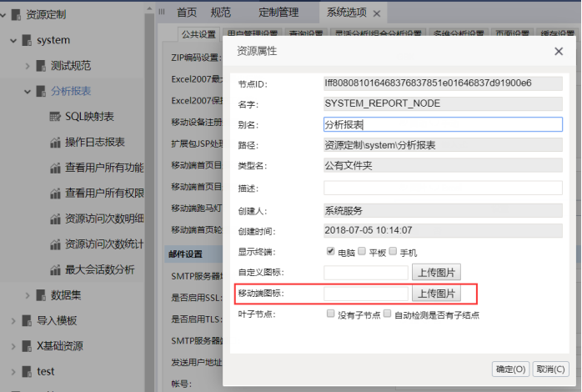Expand the 测试规范 tree node
The width and height of the screenshot is (582, 392).
[x=28, y=66]
